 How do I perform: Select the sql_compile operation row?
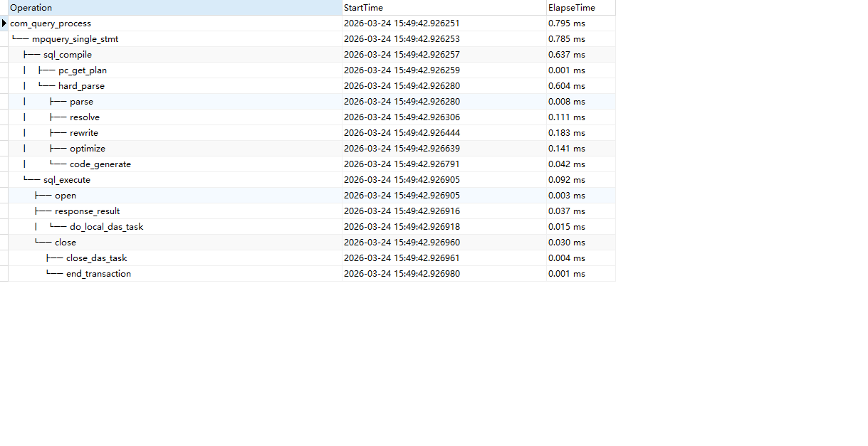pyautogui.click(x=68, y=55)
